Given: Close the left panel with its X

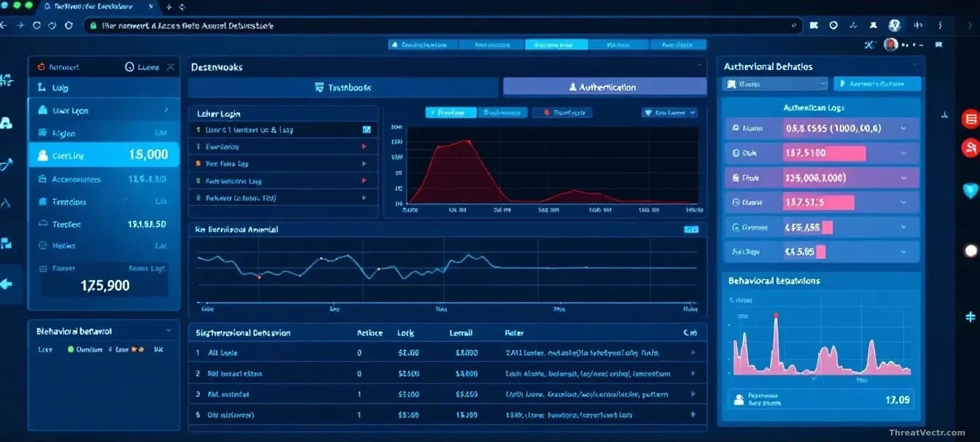Looking at the screenshot, I should [x=171, y=67].
